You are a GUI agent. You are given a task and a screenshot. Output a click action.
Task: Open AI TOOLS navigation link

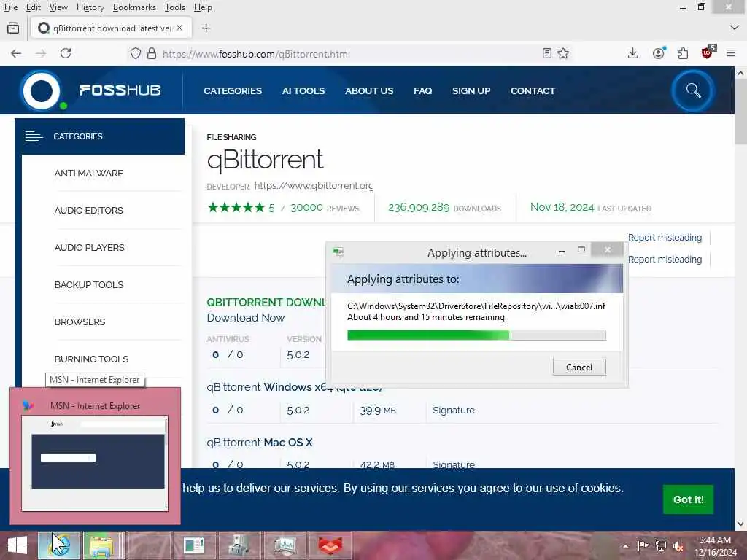coord(303,90)
